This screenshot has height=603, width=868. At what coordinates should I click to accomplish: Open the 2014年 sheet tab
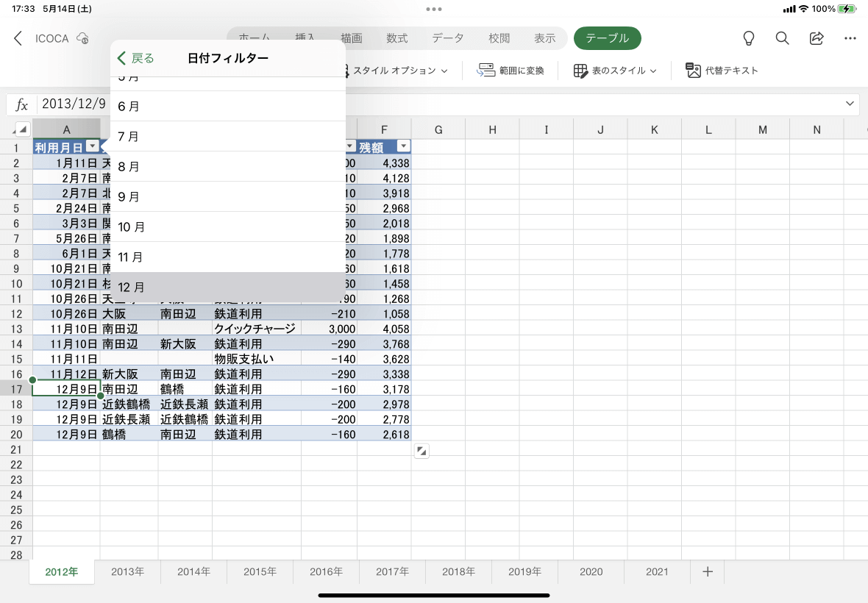coord(193,571)
